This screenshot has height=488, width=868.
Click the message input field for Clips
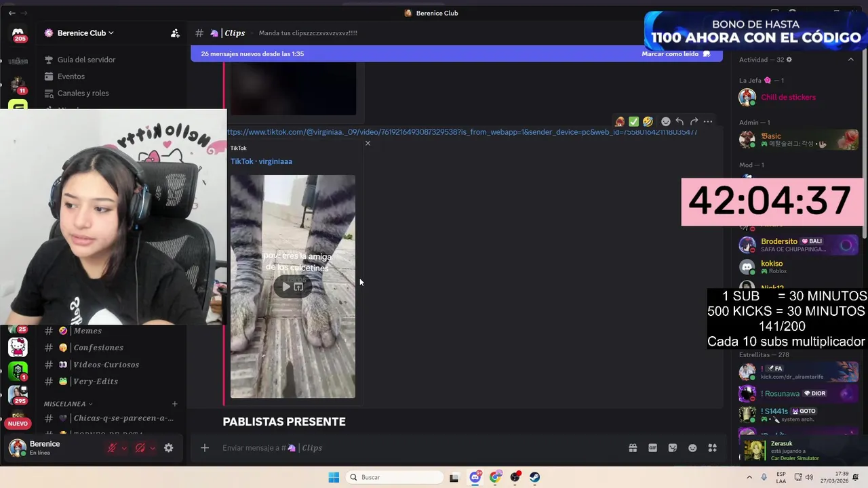coord(420,448)
